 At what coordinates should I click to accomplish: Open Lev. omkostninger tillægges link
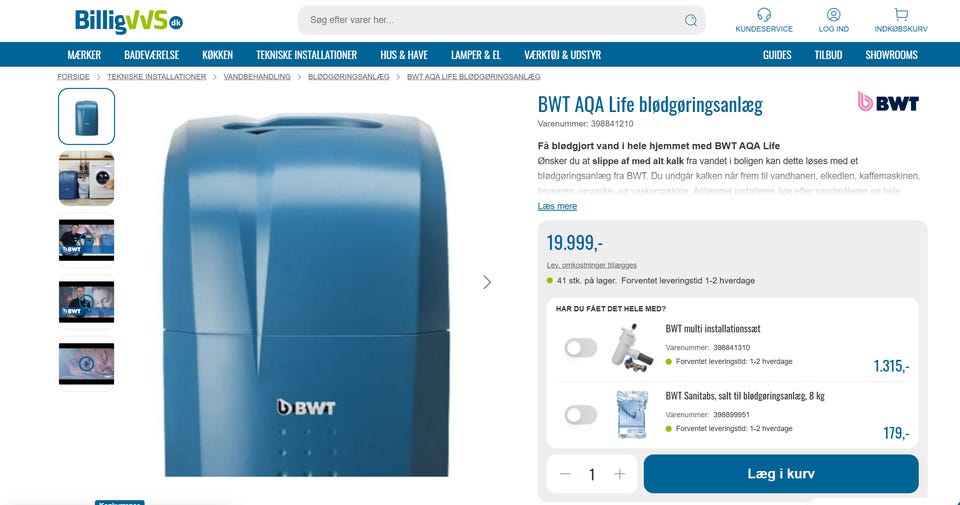pos(591,265)
